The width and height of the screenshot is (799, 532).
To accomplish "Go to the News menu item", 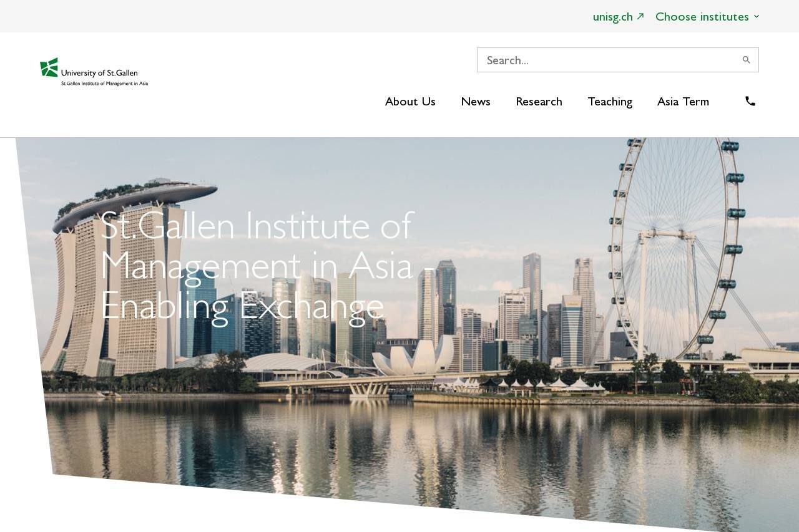I will 476,101.
